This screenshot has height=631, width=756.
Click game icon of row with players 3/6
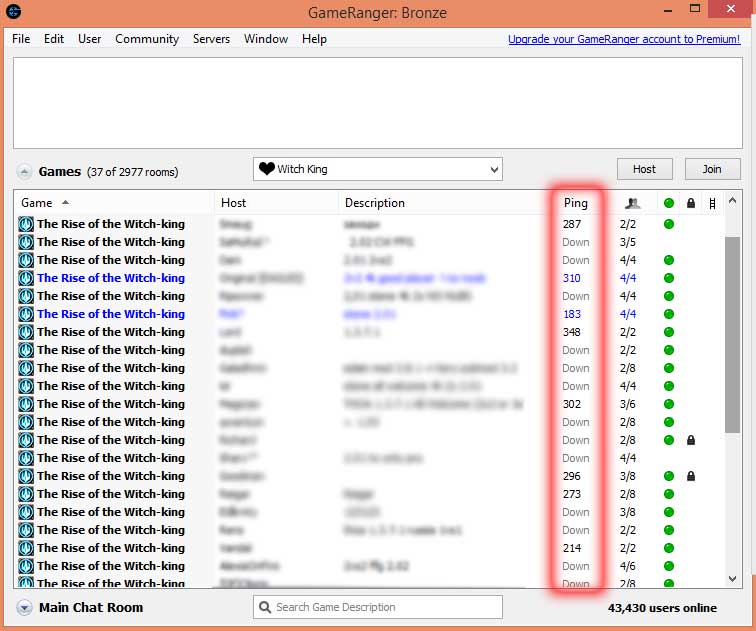pos(26,404)
